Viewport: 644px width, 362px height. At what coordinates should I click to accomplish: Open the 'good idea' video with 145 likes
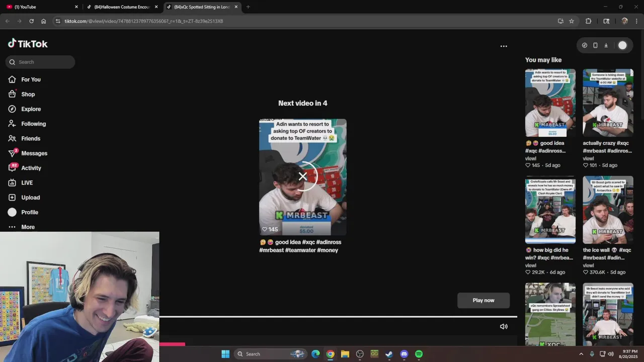pos(550,103)
